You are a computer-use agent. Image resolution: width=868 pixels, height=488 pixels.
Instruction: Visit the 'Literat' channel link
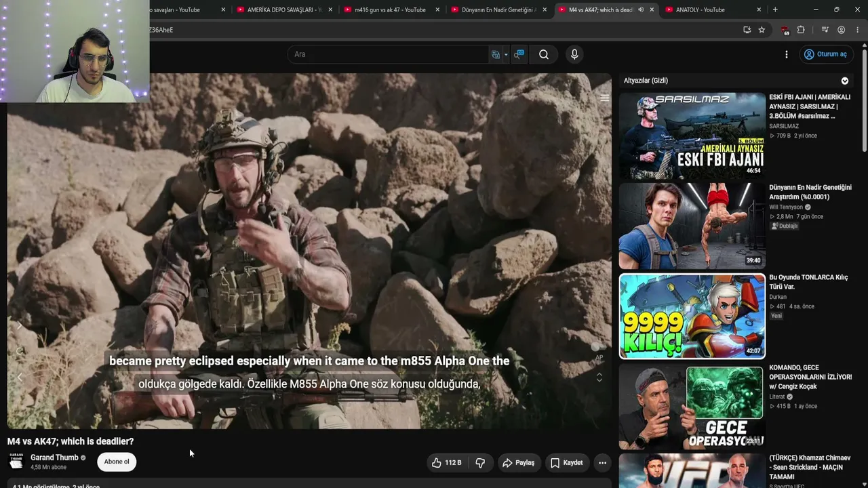(x=778, y=397)
